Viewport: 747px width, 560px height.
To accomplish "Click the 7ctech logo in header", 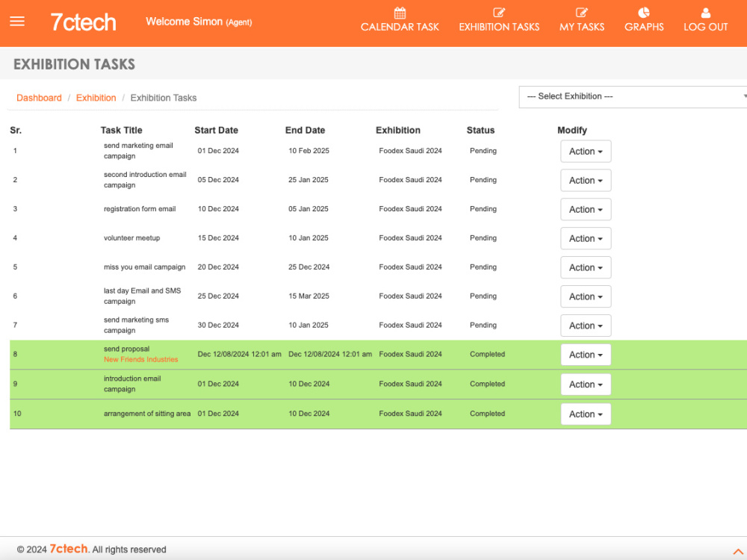I will (84, 22).
